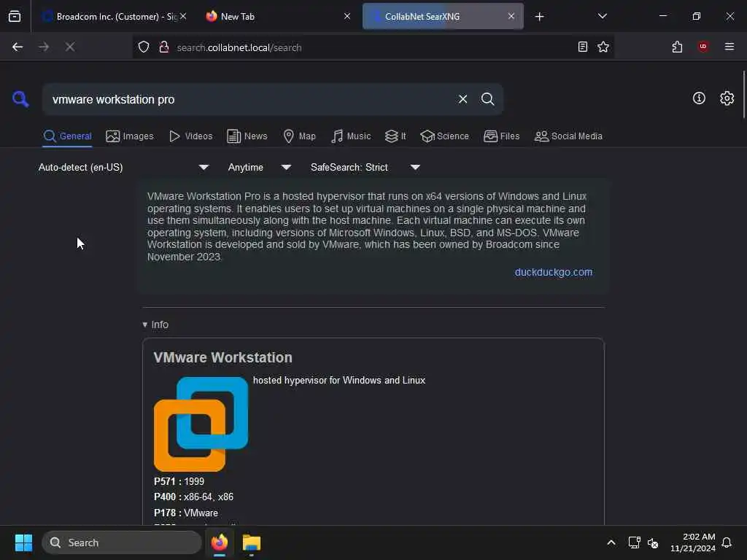The height and width of the screenshot is (560, 747).
Task: Submit search with magnifier button
Action: (487, 99)
